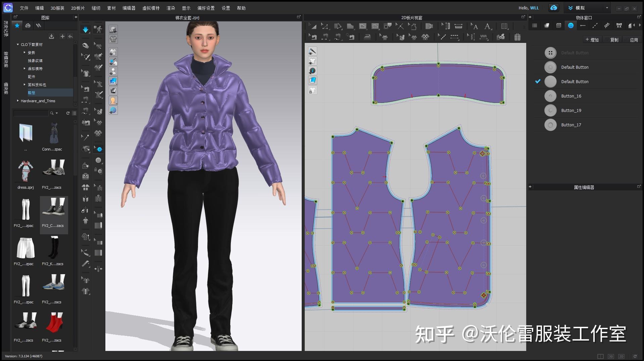Toggle the avatar skin display icon
The image size is (644, 361).
(113, 101)
